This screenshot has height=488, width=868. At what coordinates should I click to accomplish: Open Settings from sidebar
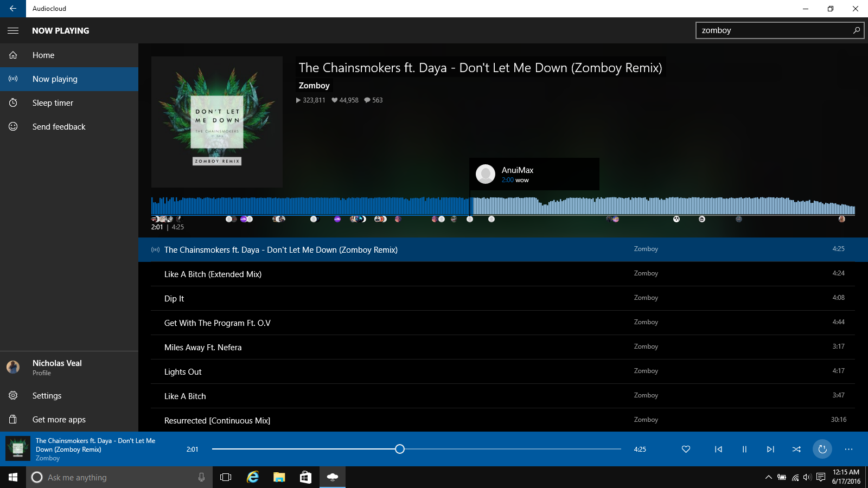point(69,396)
